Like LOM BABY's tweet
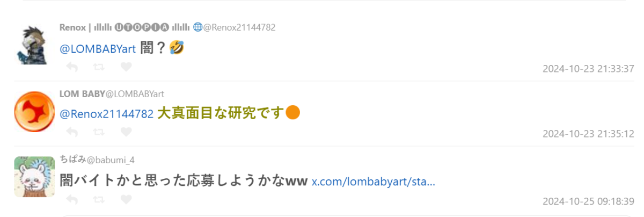 pos(126,132)
